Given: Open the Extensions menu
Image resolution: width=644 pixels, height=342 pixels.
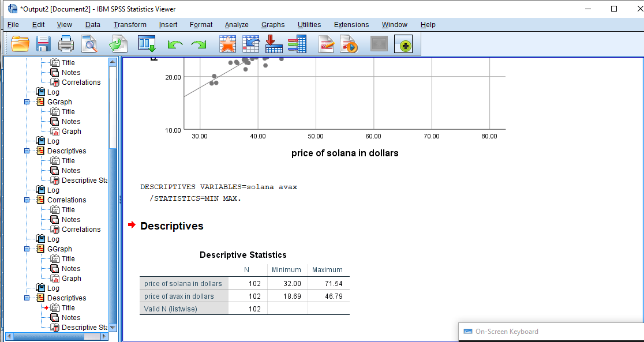Looking at the screenshot, I should [x=351, y=25].
